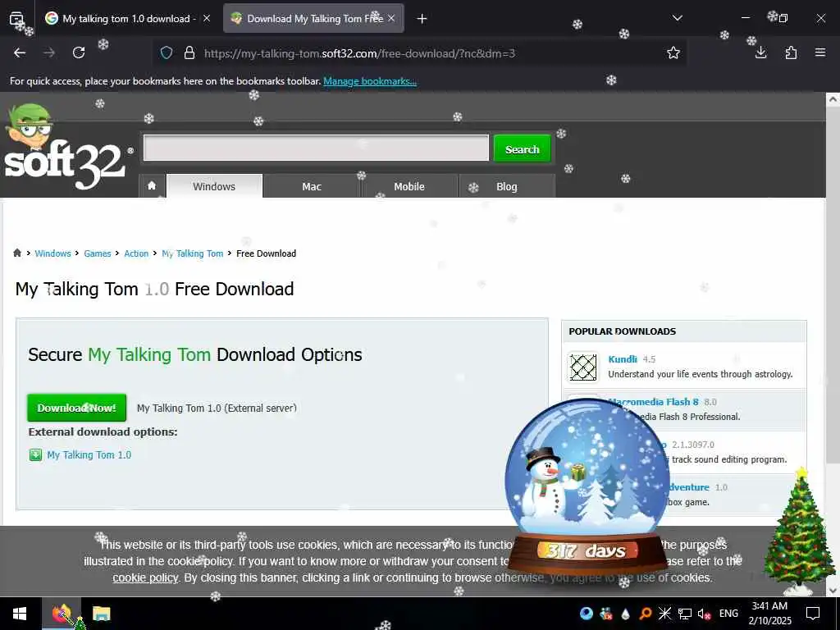Open the Firefox hamburger menu

[x=820, y=52]
